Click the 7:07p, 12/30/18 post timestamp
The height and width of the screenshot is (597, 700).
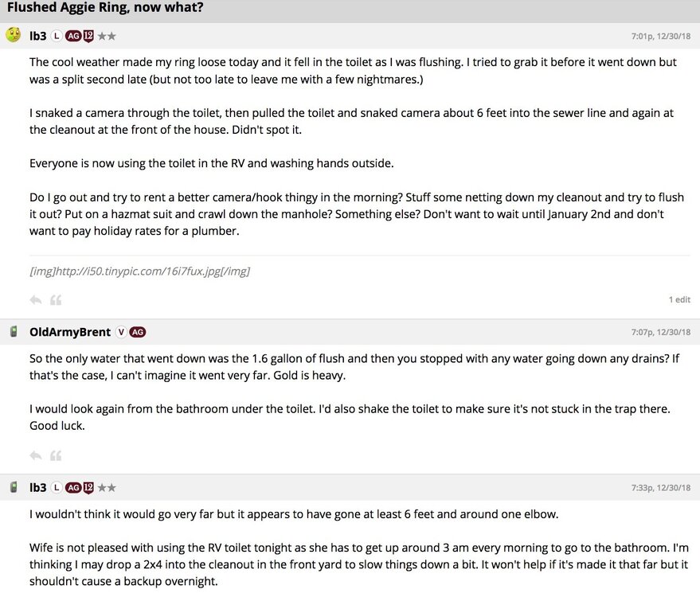click(660, 332)
